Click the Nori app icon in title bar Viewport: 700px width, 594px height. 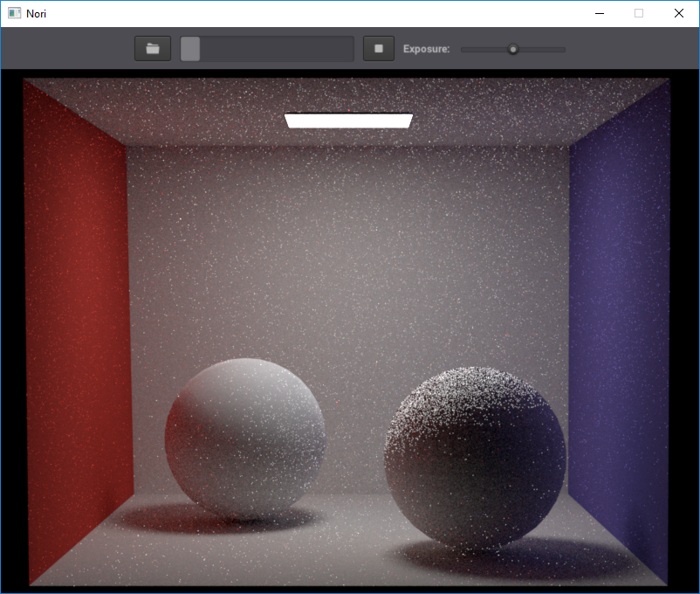tap(14, 13)
